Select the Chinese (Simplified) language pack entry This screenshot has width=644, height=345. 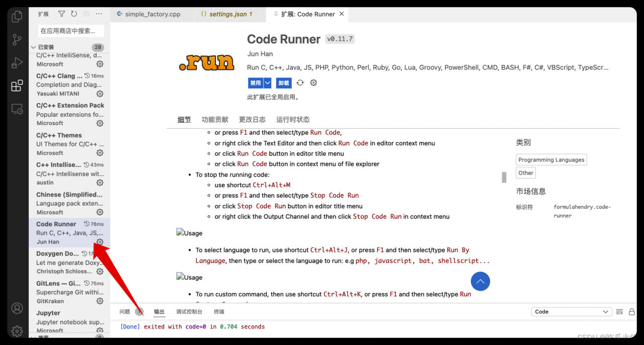tap(69, 203)
